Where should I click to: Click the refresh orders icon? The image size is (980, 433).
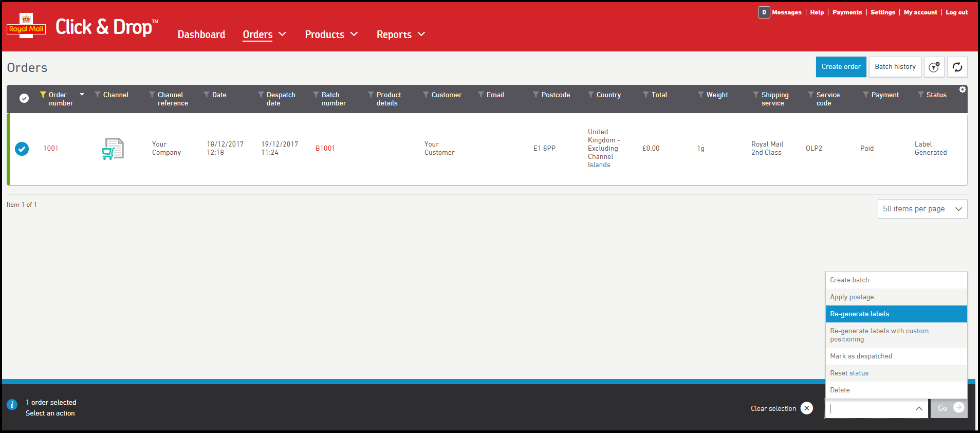pos(957,67)
